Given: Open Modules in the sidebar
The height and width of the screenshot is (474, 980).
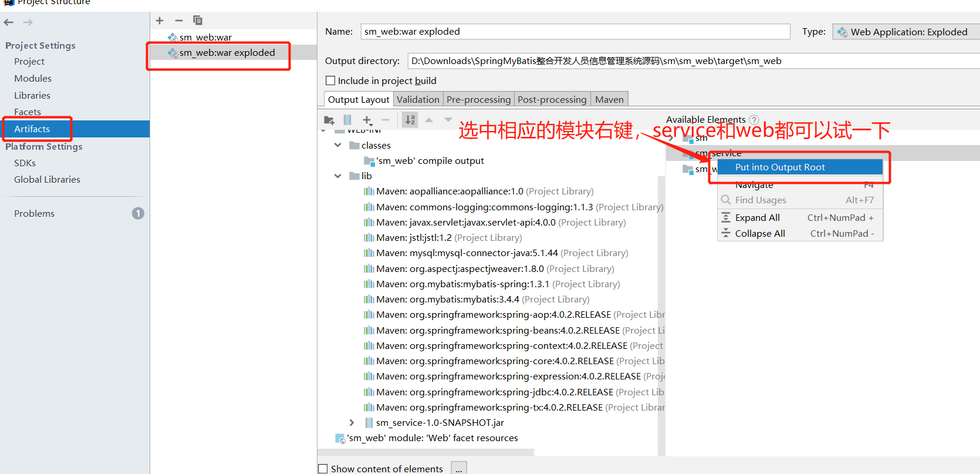Looking at the screenshot, I should point(33,79).
